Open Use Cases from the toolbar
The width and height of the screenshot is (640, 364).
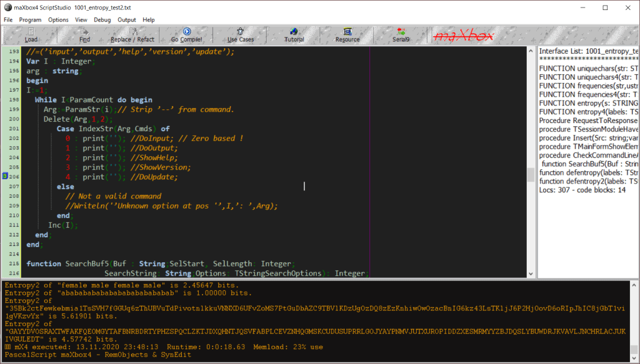coord(241,35)
